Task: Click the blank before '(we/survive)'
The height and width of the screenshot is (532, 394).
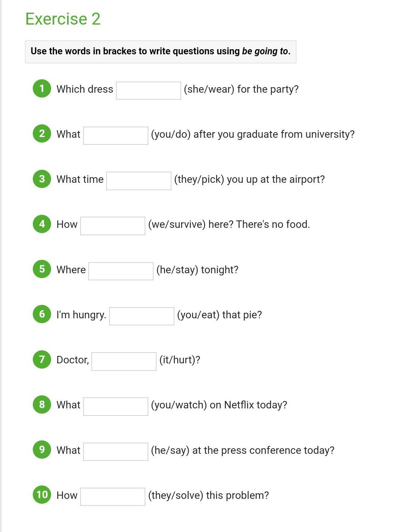Action: tap(113, 226)
